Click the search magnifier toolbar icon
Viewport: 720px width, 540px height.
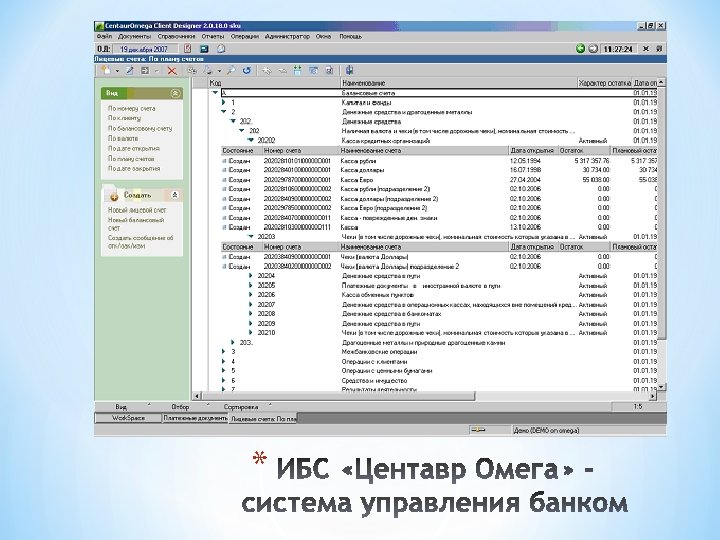[231, 70]
